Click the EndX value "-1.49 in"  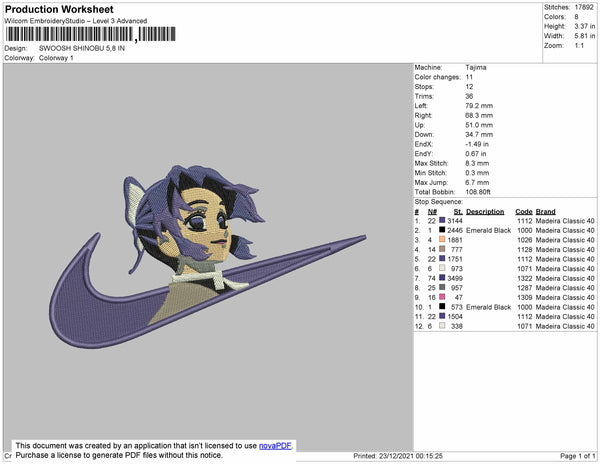pyautogui.click(x=477, y=144)
